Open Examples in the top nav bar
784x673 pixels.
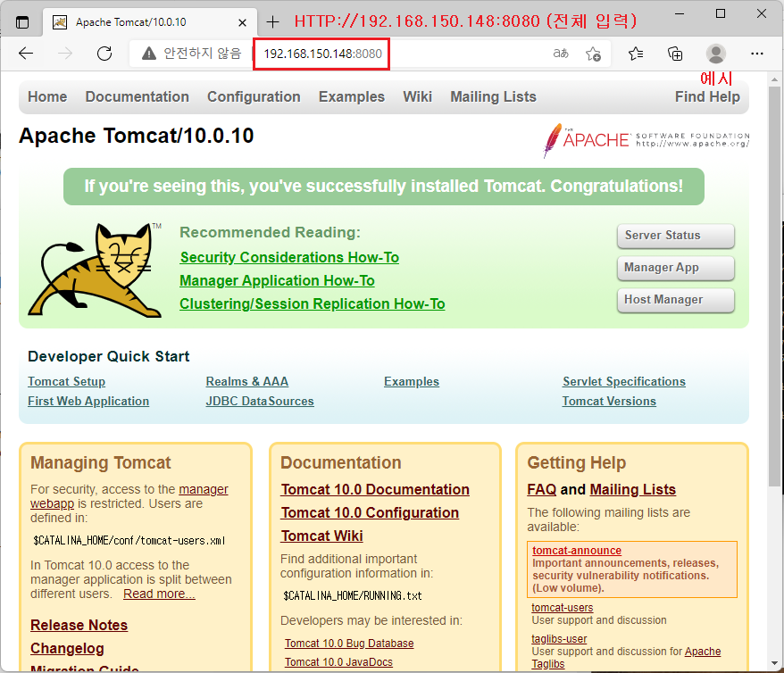pyautogui.click(x=352, y=97)
